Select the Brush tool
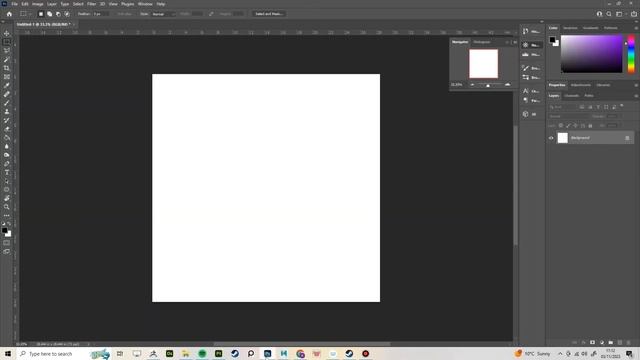This screenshot has height=360, width=640. (7, 103)
